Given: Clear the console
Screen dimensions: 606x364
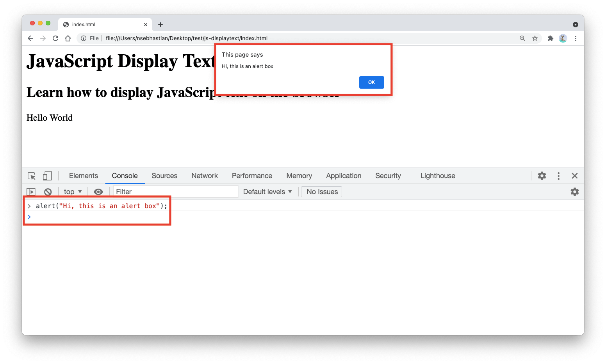Looking at the screenshot, I should tap(48, 191).
